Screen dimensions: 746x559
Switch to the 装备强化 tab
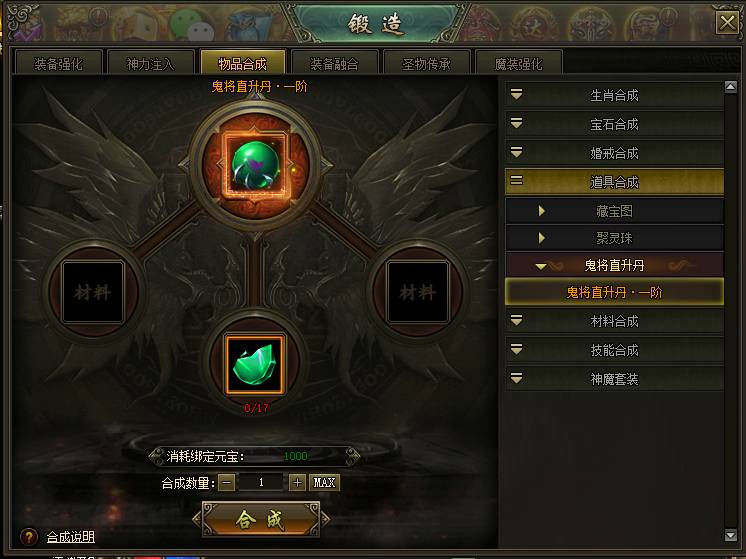pos(59,63)
